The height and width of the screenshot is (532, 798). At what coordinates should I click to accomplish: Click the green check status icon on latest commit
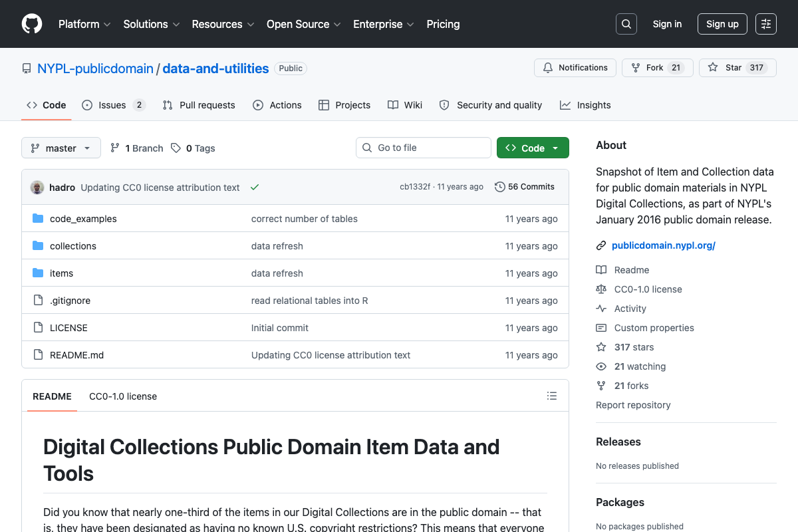[x=255, y=188]
